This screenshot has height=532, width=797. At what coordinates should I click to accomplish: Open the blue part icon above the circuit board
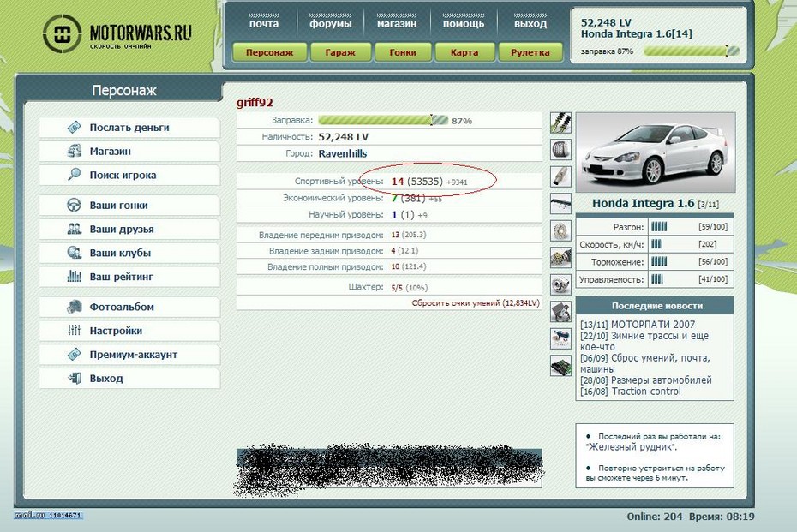(560, 338)
